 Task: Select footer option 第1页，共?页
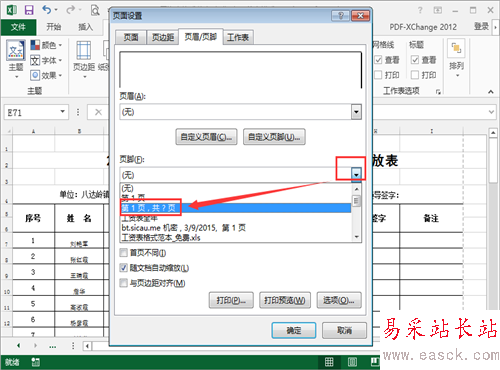pos(235,208)
